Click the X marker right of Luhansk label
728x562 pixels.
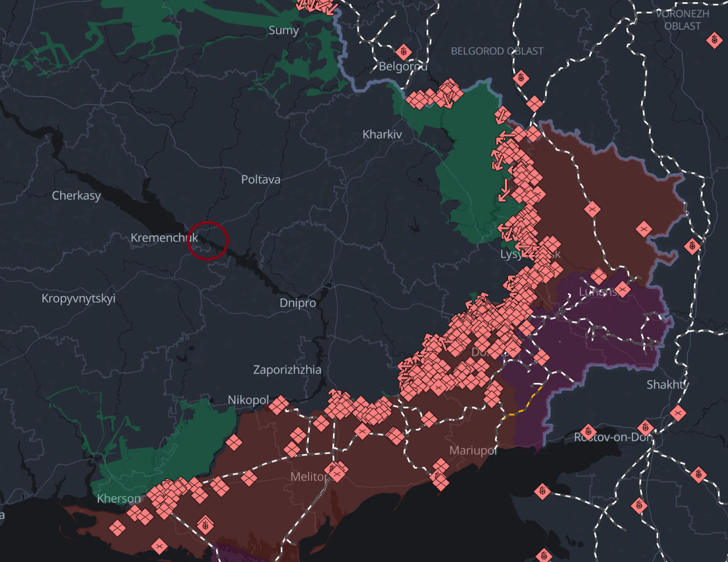pyautogui.click(x=622, y=289)
